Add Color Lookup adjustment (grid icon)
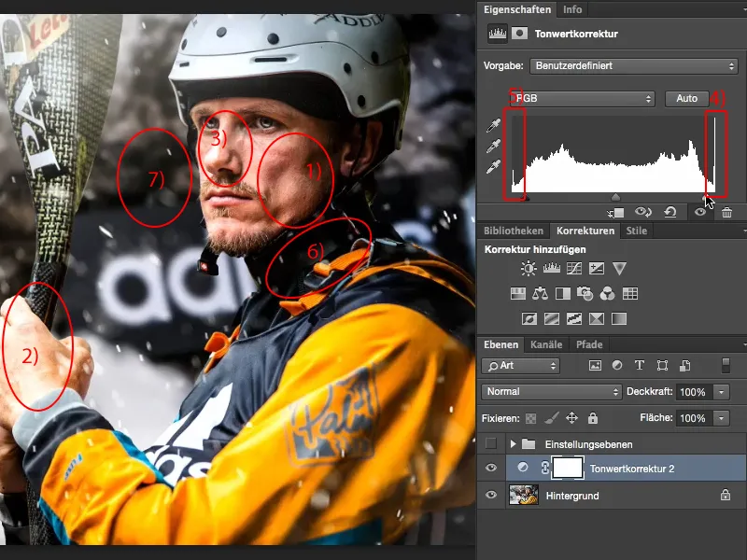 click(x=629, y=294)
